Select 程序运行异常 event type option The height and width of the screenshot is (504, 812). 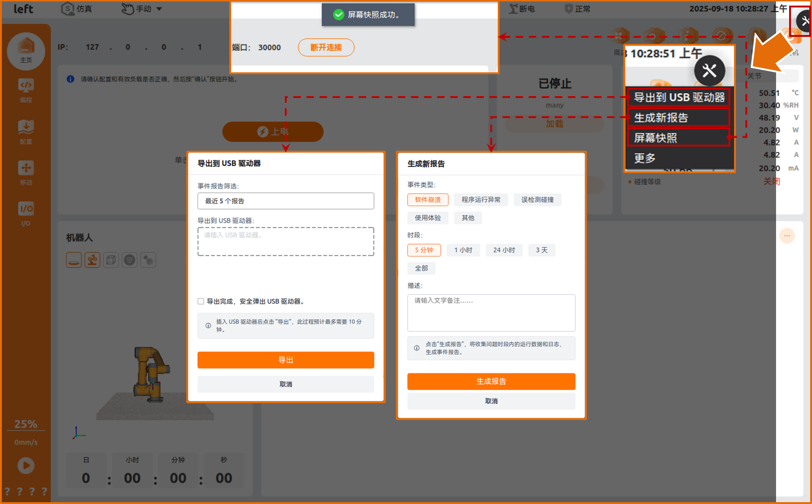click(480, 200)
